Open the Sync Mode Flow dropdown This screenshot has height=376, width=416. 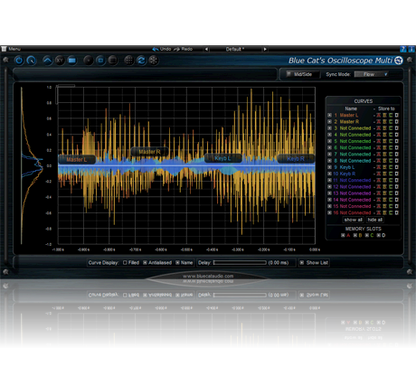tap(371, 74)
